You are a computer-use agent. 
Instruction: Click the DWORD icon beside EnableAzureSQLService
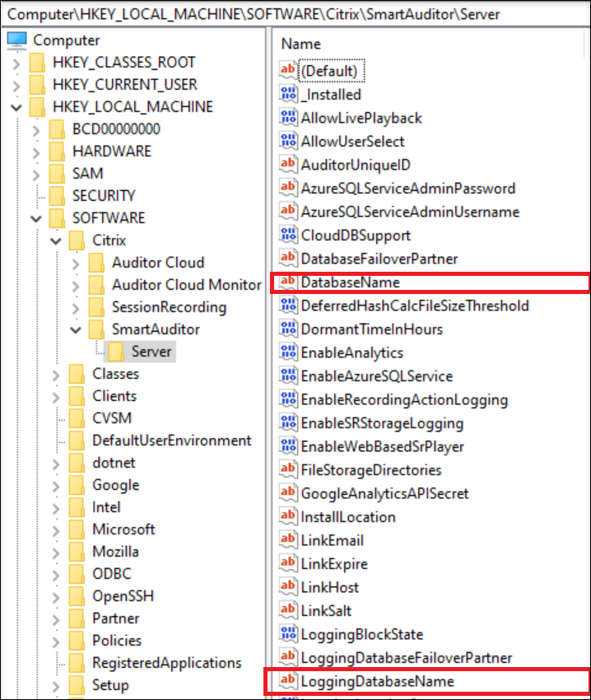click(288, 376)
